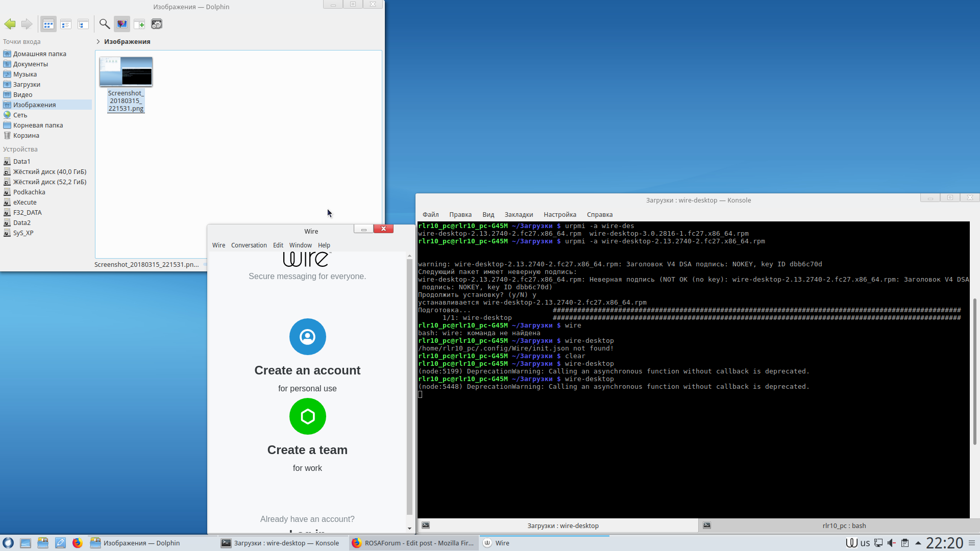Click the blue Create an account icon
The height and width of the screenshot is (551, 980).
pyautogui.click(x=307, y=337)
